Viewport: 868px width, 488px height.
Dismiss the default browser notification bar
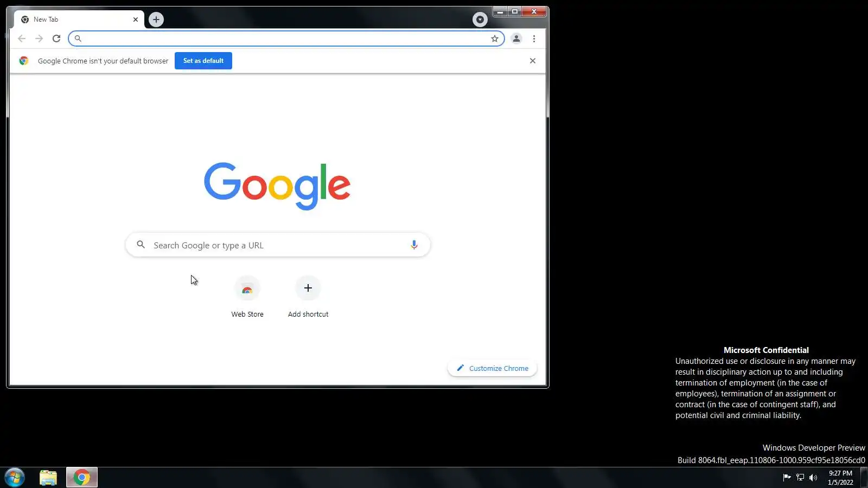[533, 61]
